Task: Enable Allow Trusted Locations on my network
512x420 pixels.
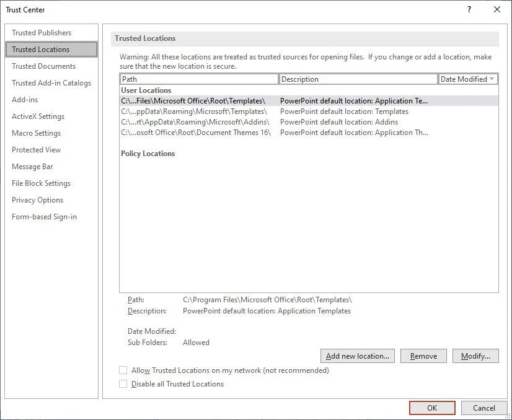Action: (123, 370)
